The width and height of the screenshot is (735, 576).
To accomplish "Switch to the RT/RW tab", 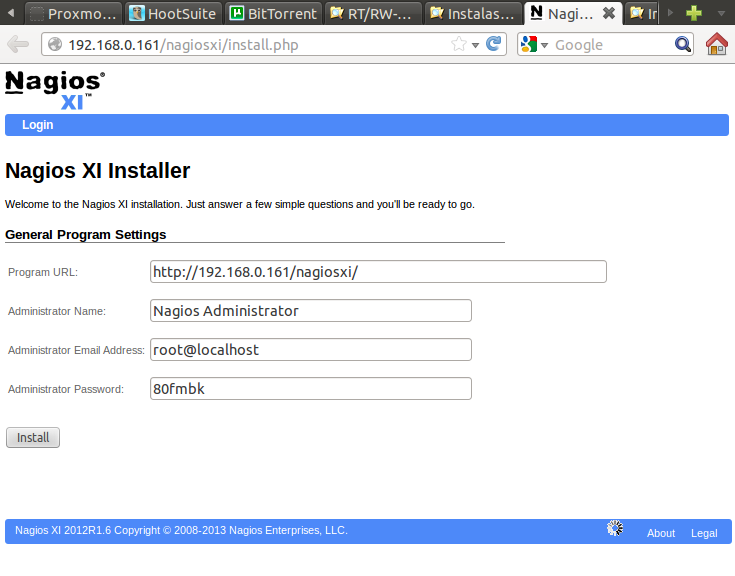I will [373, 13].
